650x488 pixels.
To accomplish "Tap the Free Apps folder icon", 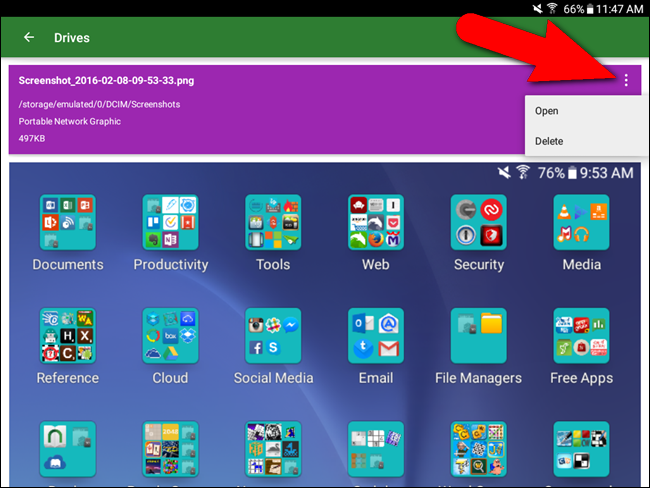I will 581,336.
